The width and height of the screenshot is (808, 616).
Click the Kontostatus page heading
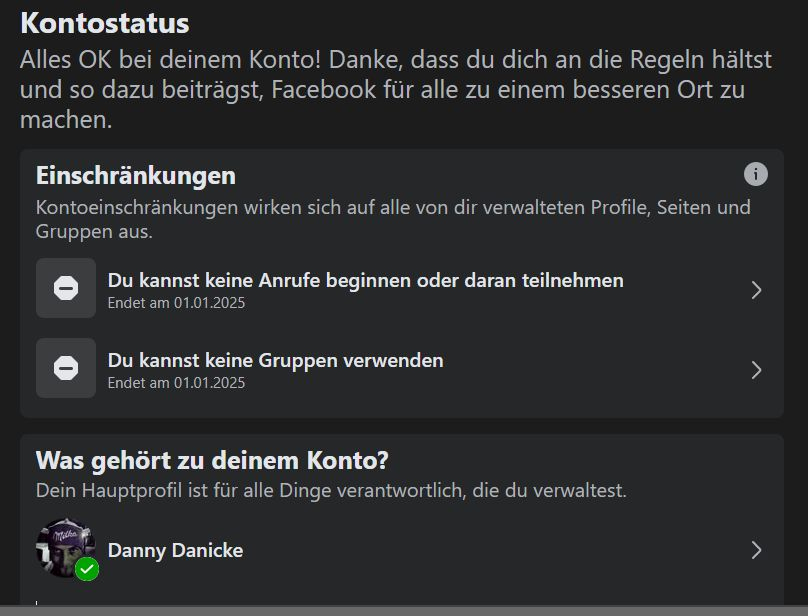[104, 23]
